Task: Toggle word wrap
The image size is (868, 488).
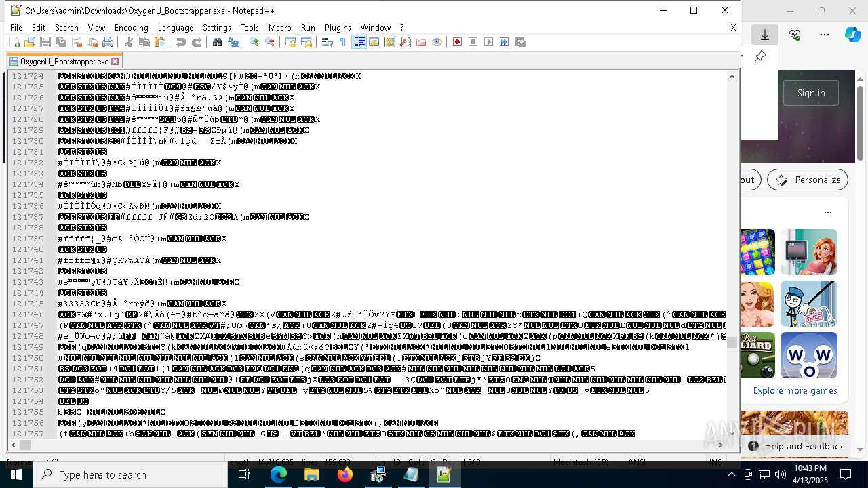Action: [328, 42]
